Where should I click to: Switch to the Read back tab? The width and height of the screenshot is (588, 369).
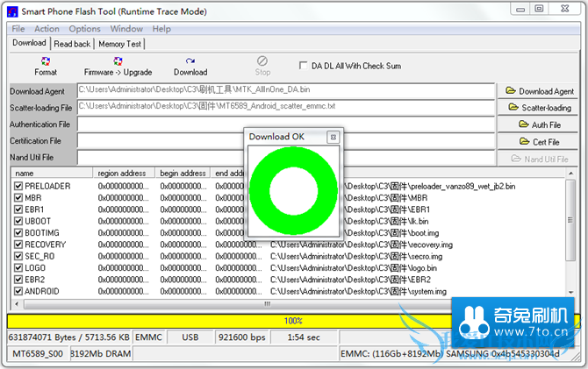(x=72, y=44)
